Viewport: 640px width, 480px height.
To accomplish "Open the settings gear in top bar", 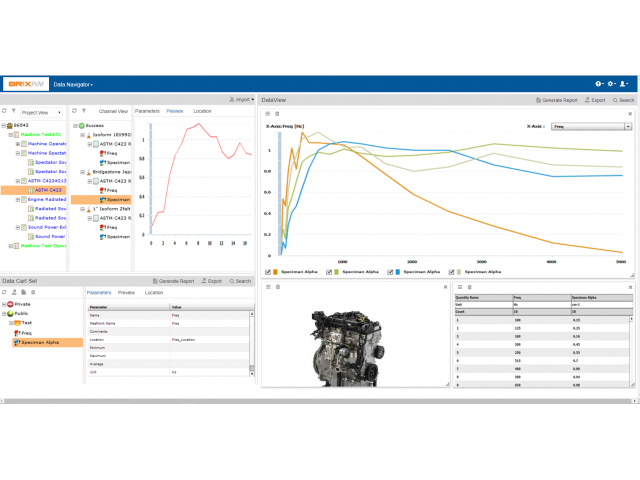I will [x=612, y=85].
